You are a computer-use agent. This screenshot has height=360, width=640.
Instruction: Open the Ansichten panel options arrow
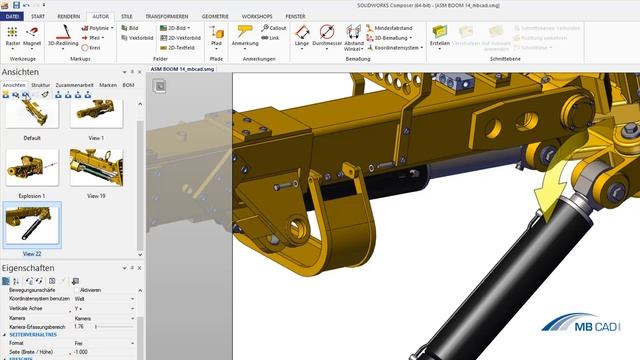(124, 72)
